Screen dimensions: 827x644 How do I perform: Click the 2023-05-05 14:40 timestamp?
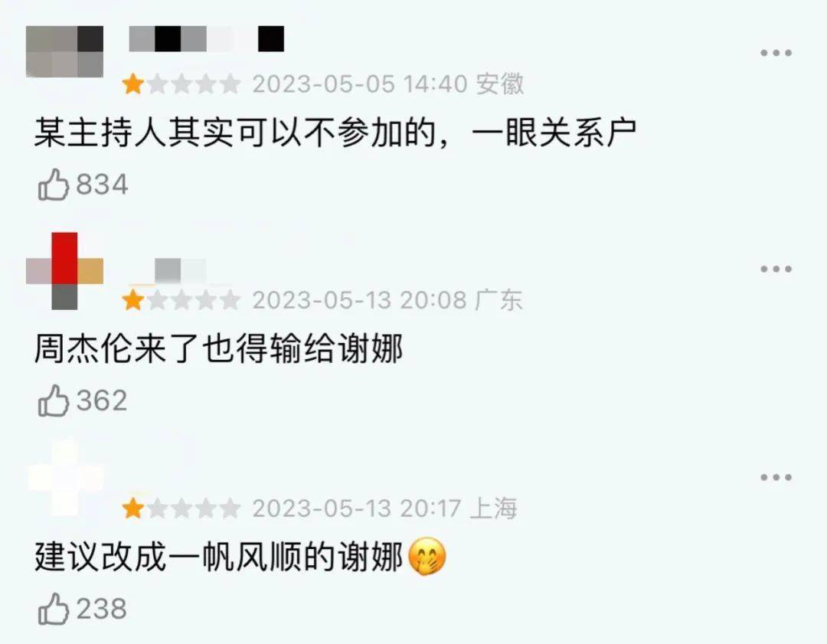pos(360,84)
